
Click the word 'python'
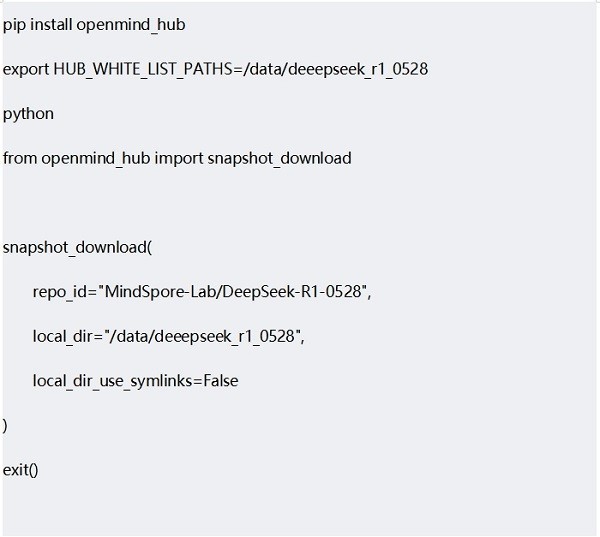click(28, 114)
